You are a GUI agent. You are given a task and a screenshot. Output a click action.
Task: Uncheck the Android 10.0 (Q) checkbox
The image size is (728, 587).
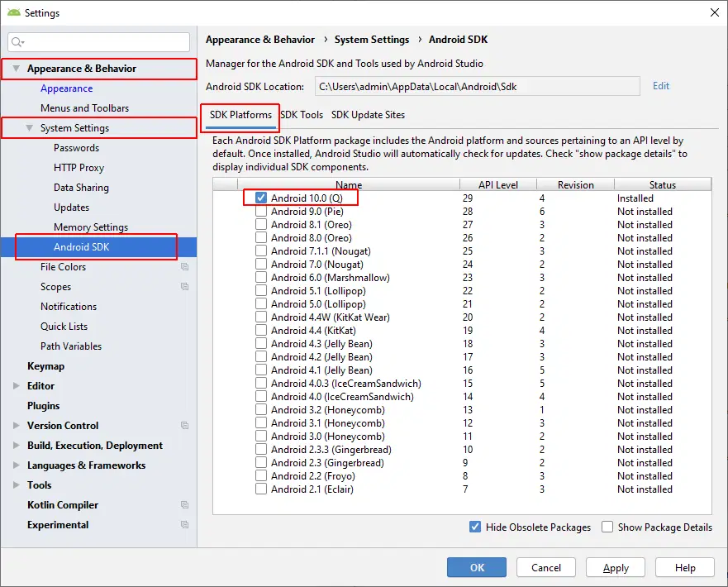pyautogui.click(x=261, y=198)
